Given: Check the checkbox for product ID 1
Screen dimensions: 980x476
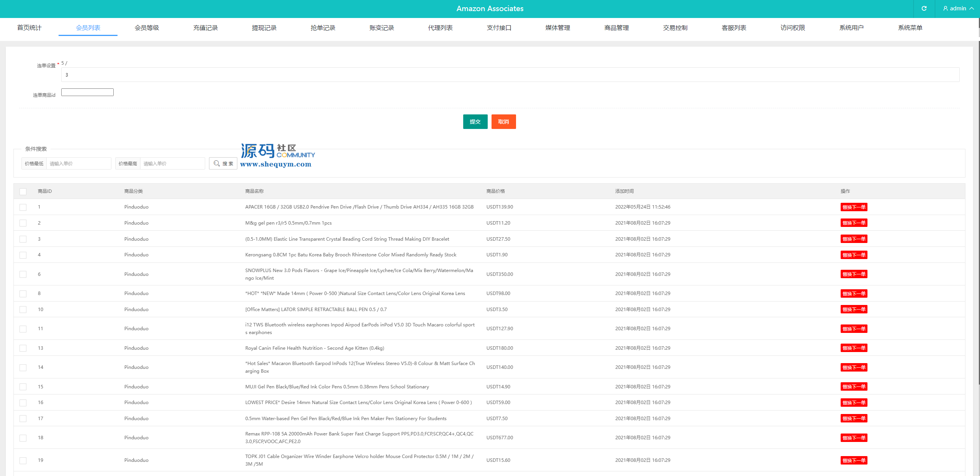Looking at the screenshot, I should point(23,207).
